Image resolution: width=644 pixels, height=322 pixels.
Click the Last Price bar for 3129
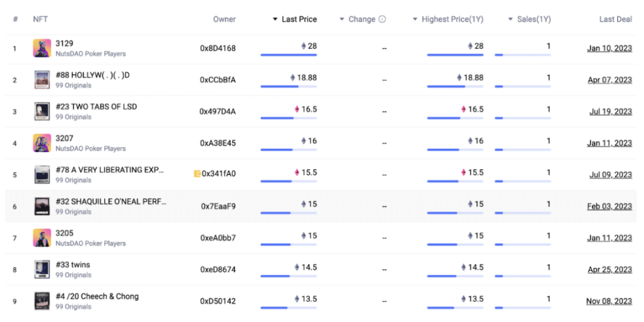point(289,55)
